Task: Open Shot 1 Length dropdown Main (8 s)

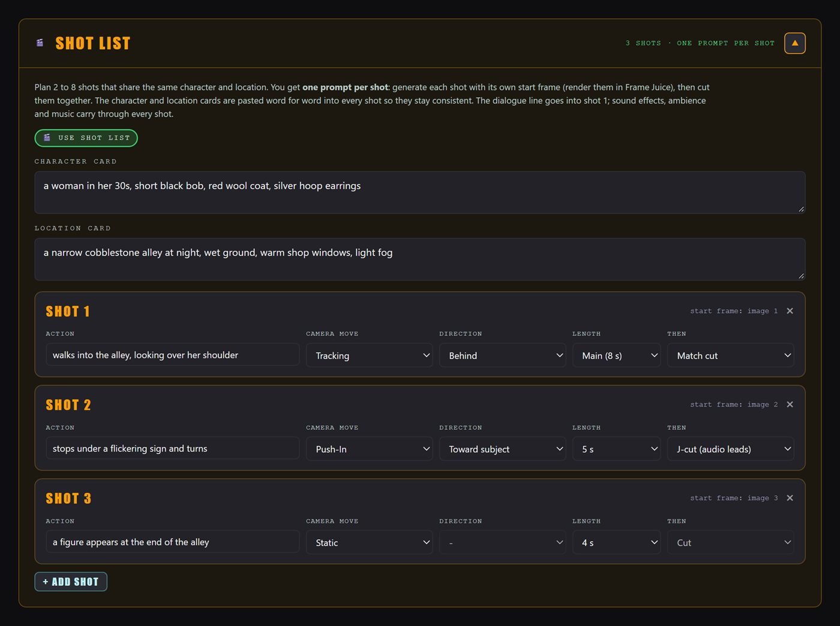Action: (616, 356)
